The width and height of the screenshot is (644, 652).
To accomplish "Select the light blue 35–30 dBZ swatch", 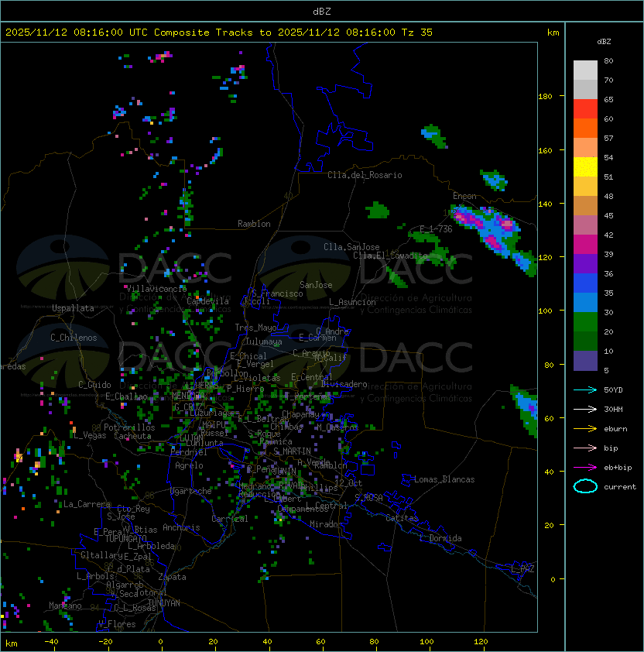I will coord(585,303).
